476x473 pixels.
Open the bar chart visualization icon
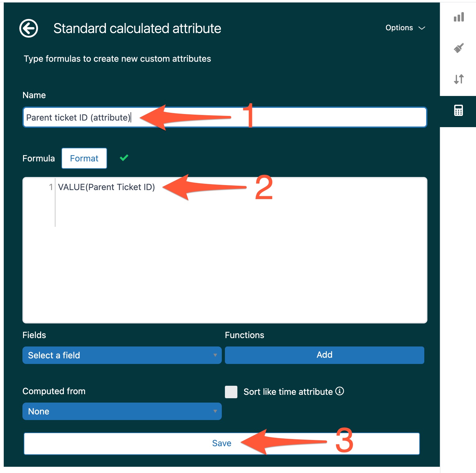click(459, 17)
